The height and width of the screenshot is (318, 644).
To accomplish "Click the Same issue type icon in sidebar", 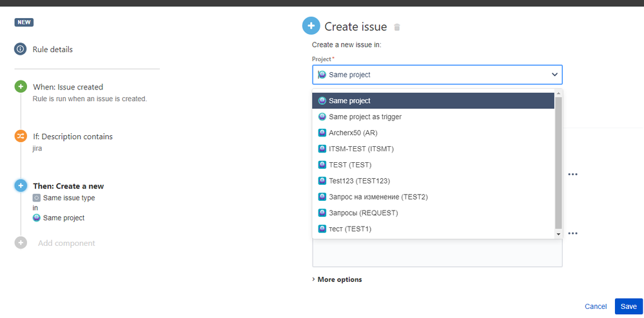I will tap(37, 198).
